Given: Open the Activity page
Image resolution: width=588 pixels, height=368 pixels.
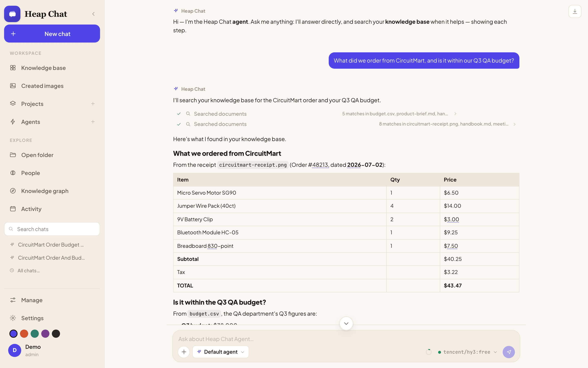Looking at the screenshot, I should (52, 209).
